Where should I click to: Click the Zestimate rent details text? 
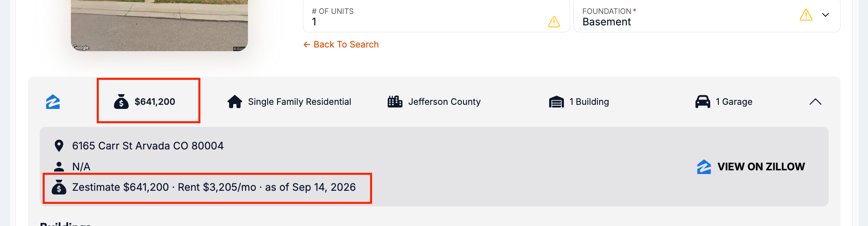(x=214, y=187)
